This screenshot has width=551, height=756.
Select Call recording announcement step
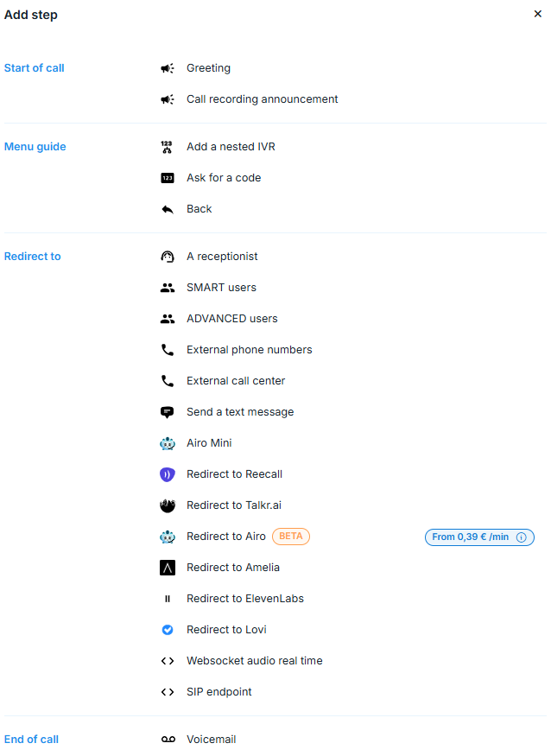point(262,99)
